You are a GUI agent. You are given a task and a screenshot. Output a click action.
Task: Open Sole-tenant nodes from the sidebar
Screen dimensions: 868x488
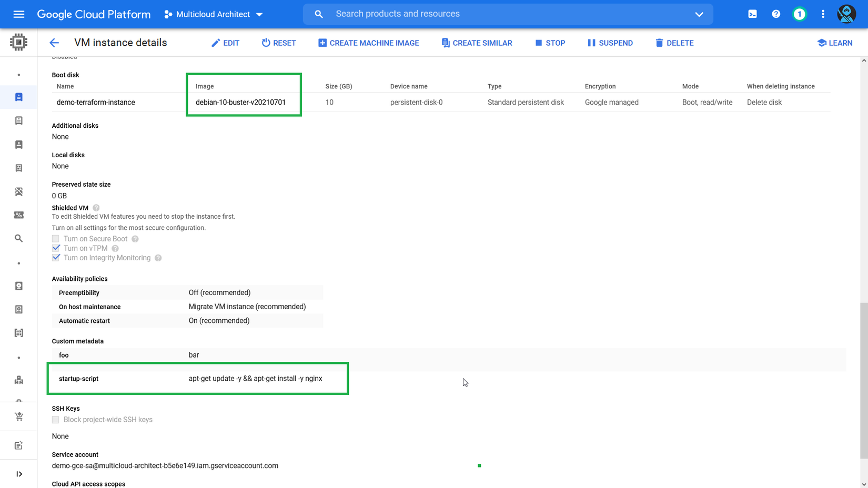(19, 145)
